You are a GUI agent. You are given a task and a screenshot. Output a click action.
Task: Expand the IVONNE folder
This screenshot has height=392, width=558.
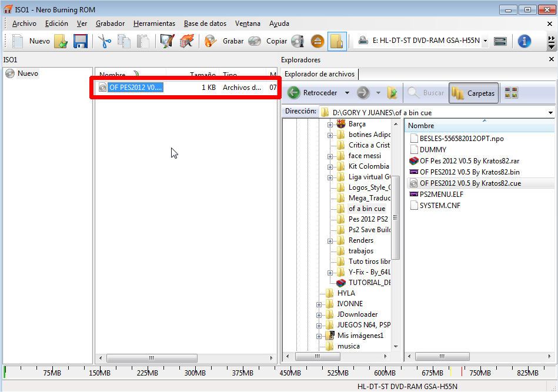(x=319, y=304)
